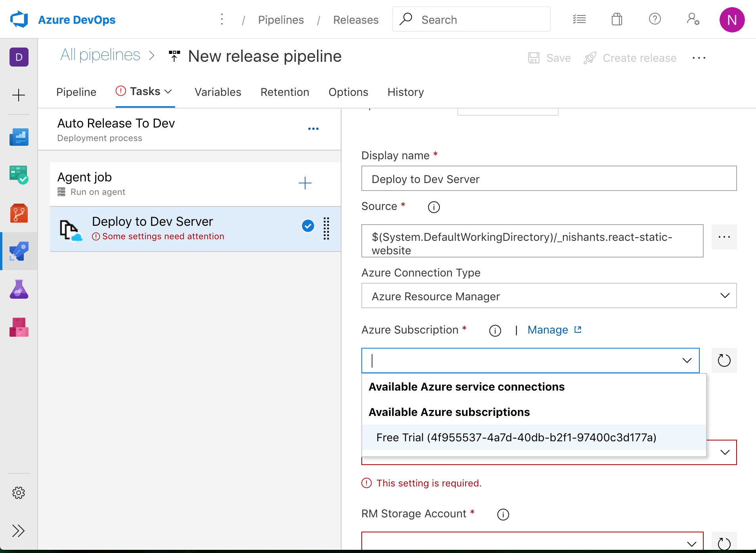
Task: Toggle the Deploy to Dev Server checkmark
Action: click(x=308, y=226)
